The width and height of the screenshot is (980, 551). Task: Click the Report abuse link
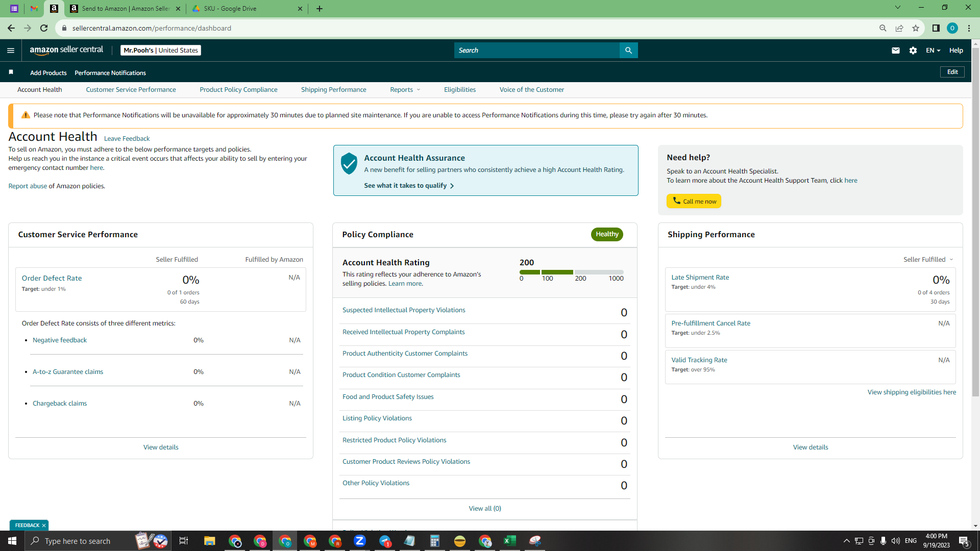click(28, 186)
